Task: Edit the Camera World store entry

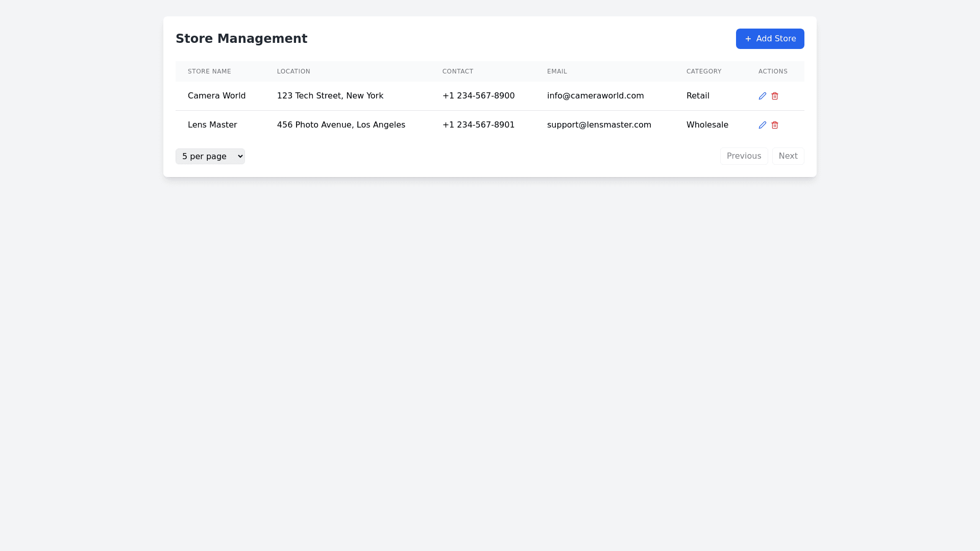Action: click(762, 96)
